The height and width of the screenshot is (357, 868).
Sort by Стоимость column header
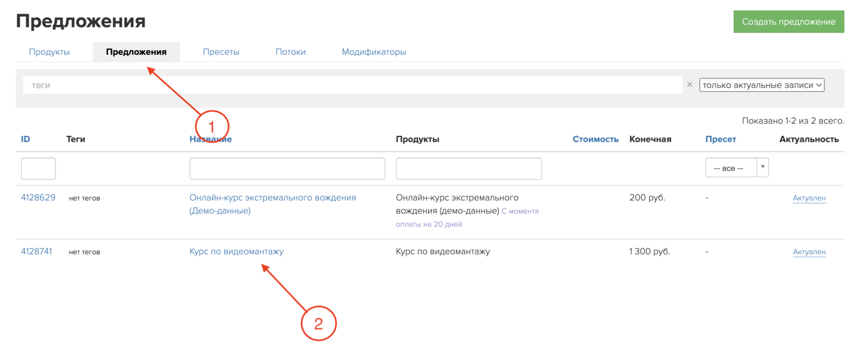(595, 139)
